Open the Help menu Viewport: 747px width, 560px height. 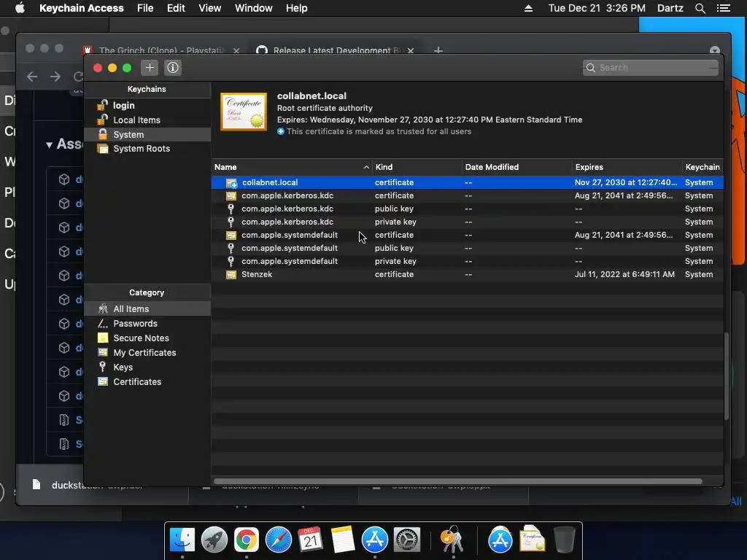[296, 8]
